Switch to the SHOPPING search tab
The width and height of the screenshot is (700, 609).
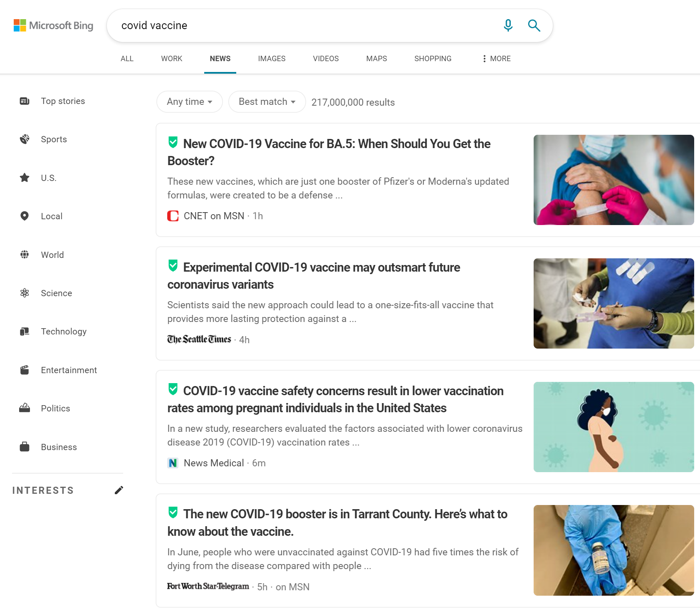[x=433, y=59]
